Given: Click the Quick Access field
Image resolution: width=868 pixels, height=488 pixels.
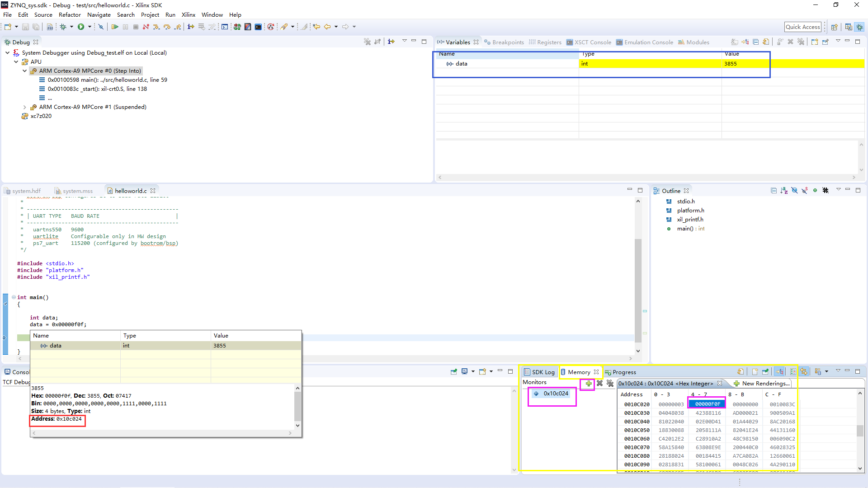Looking at the screenshot, I should pos(802,27).
